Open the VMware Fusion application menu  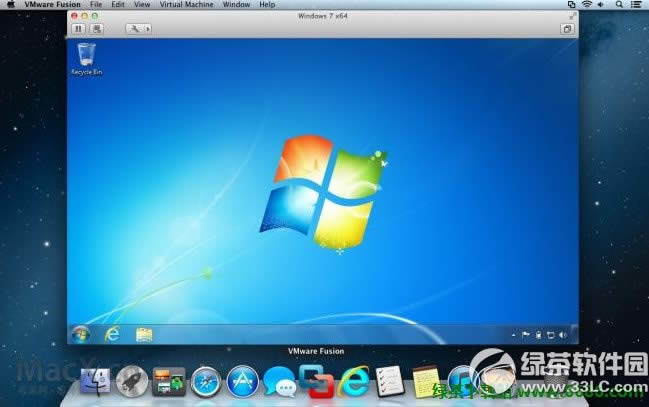(53, 5)
